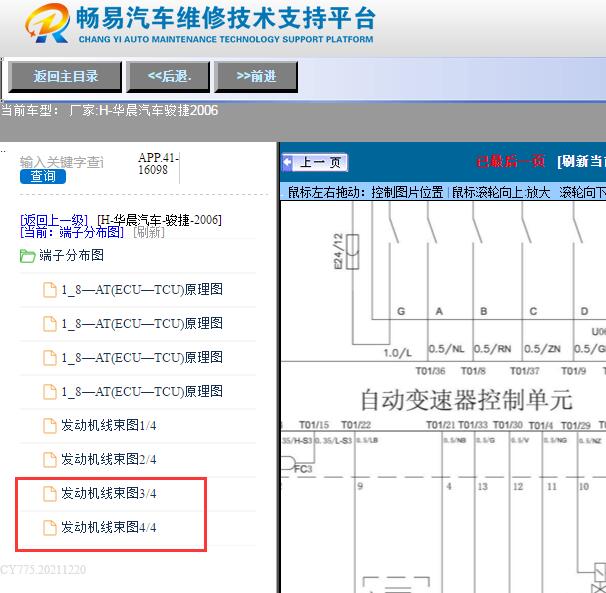Click terminal T01/33 in diagram

(473, 425)
